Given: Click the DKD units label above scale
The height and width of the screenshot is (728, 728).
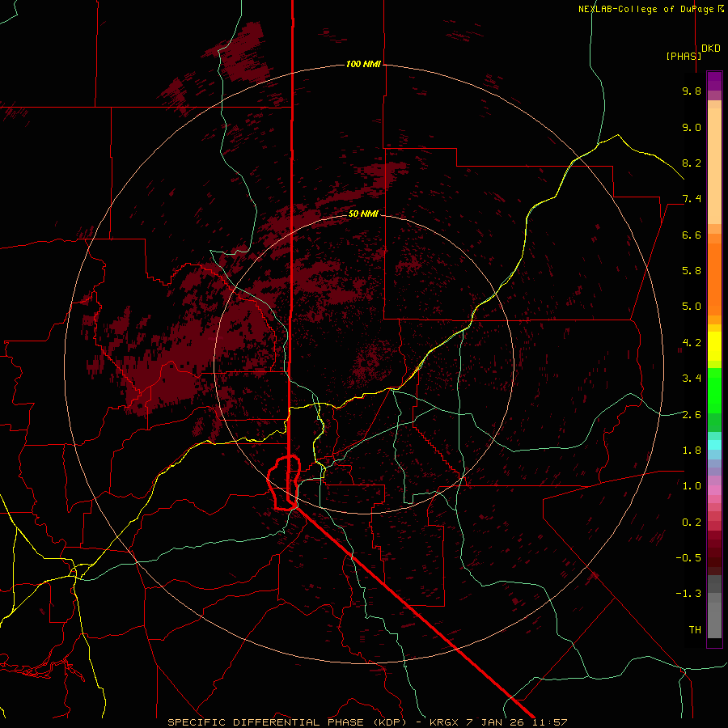Looking at the screenshot, I should pos(711,49).
